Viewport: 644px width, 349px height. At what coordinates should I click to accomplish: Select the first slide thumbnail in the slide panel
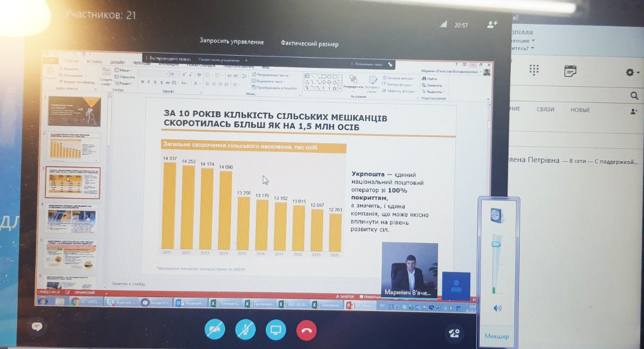coord(74,110)
